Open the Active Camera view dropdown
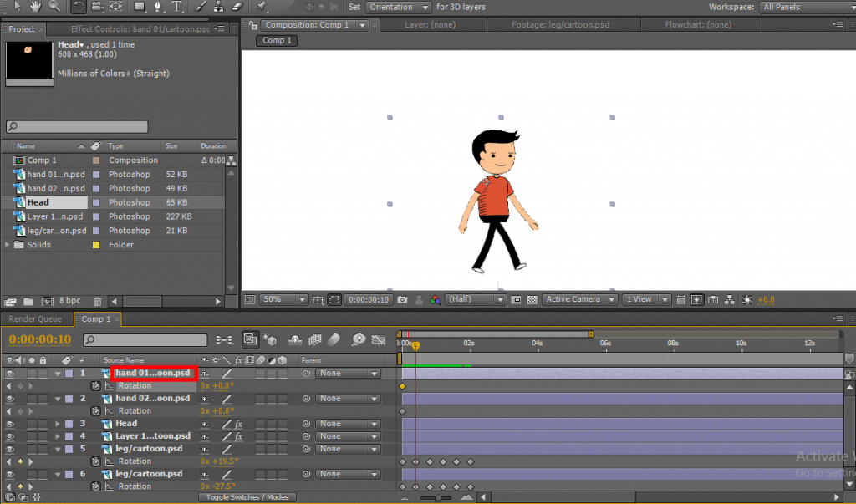The image size is (856, 504). click(579, 299)
